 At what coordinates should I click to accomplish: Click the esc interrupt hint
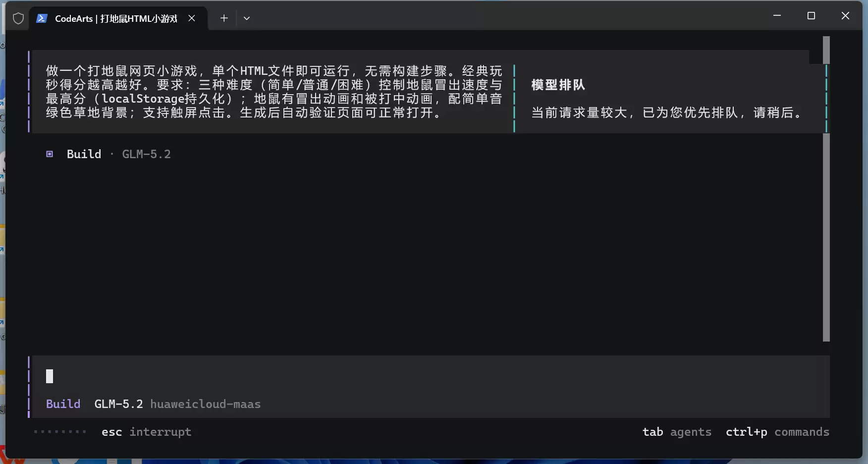[146, 432]
